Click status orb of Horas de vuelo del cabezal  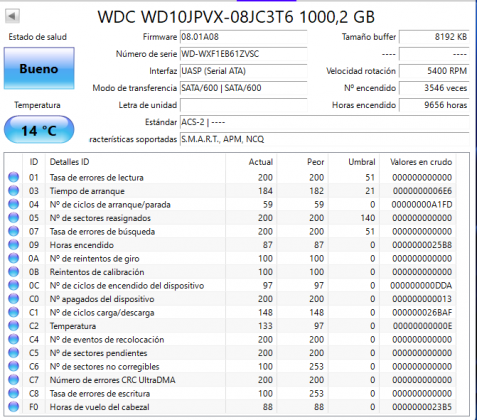[x=13, y=407]
